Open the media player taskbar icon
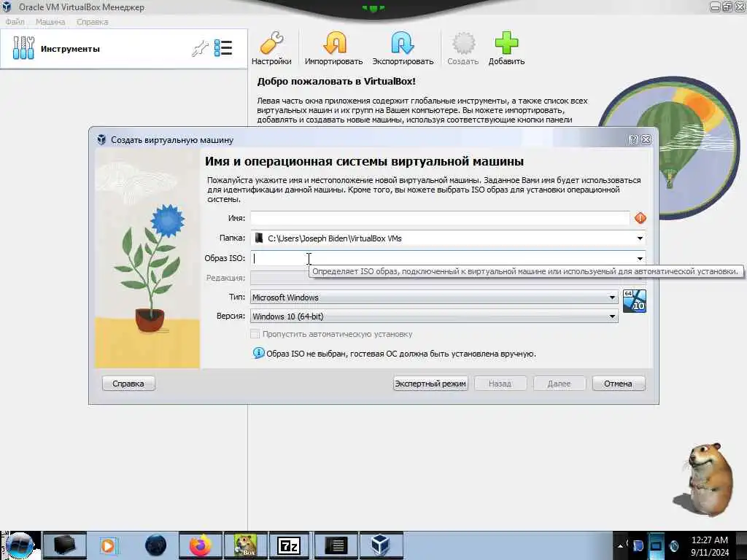The image size is (747, 560). pos(108,545)
